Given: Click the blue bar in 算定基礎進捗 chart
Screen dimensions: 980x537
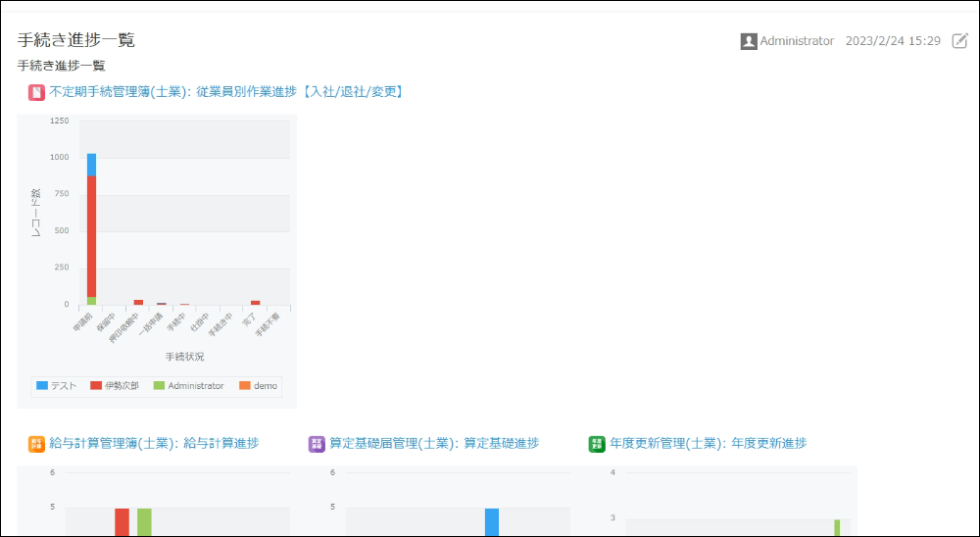Looking at the screenshot, I should (492, 522).
